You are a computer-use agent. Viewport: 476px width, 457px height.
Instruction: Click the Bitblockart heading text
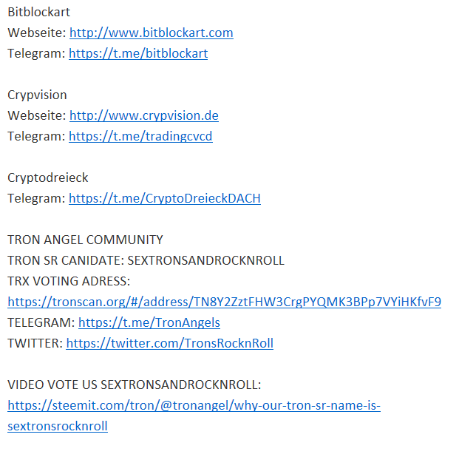(39, 12)
